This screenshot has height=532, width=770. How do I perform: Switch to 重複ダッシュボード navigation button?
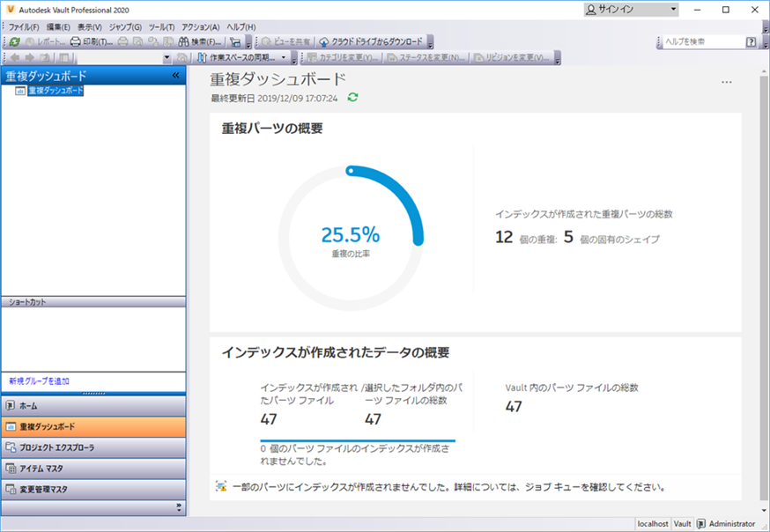click(x=93, y=427)
